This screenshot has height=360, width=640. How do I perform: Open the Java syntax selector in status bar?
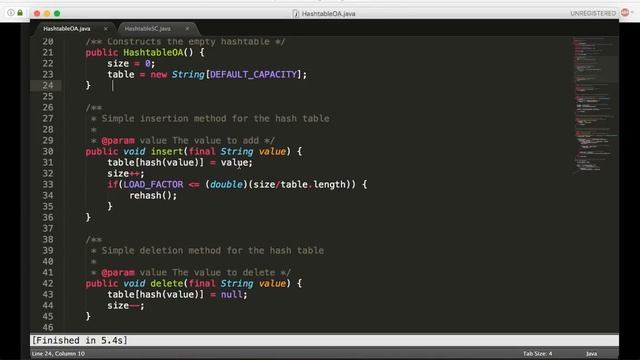pos(591,353)
